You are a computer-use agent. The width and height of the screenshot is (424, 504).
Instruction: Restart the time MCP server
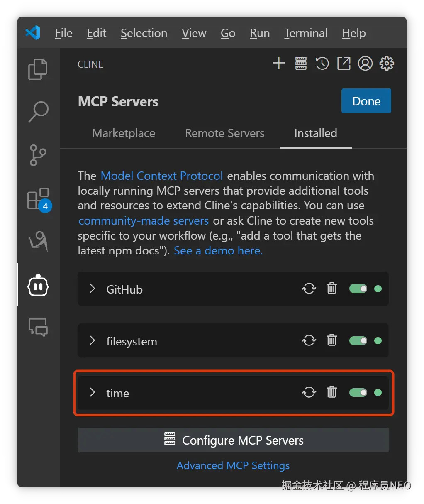pos(309,392)
